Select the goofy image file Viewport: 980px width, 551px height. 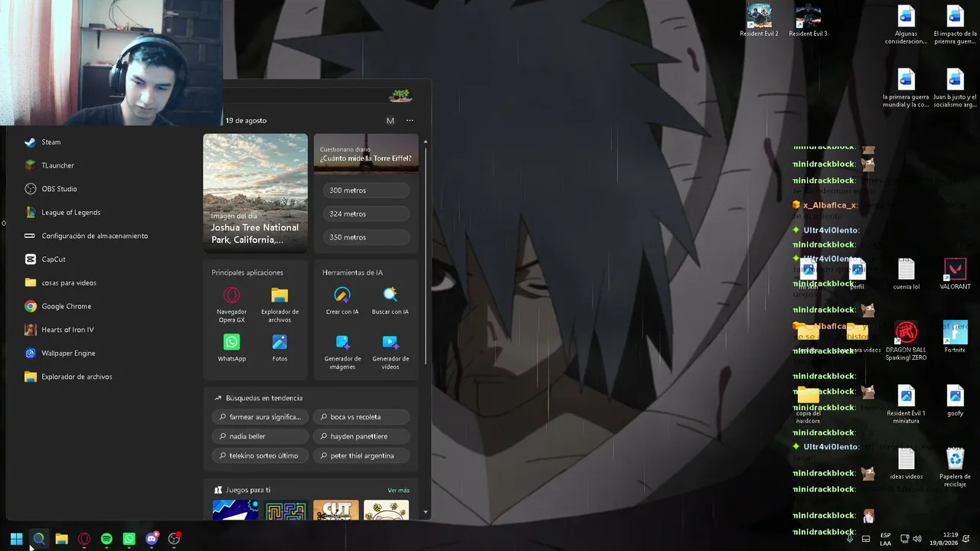click(955, 401)
